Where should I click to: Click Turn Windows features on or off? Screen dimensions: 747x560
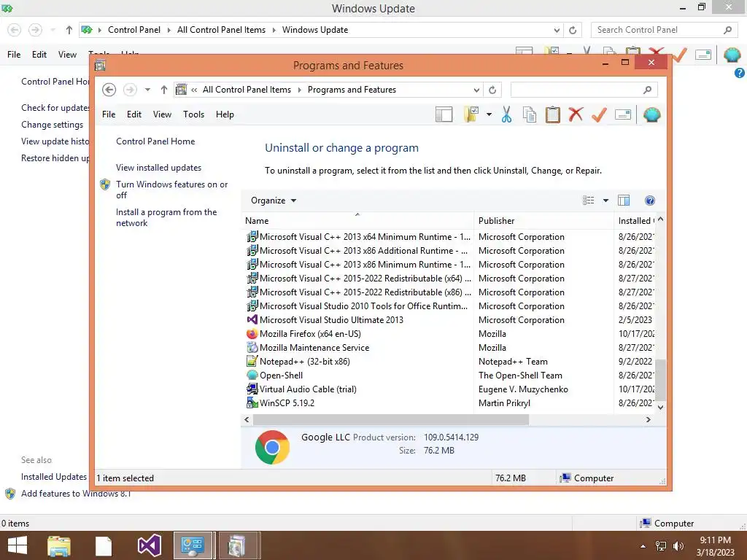click(x=171, y=190)
